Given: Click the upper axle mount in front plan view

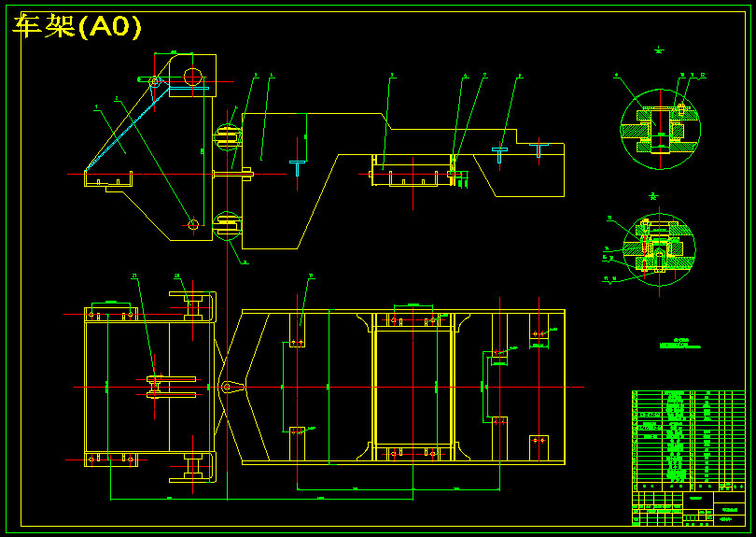Looking at the screenshot, I should [x=193, y=306].
